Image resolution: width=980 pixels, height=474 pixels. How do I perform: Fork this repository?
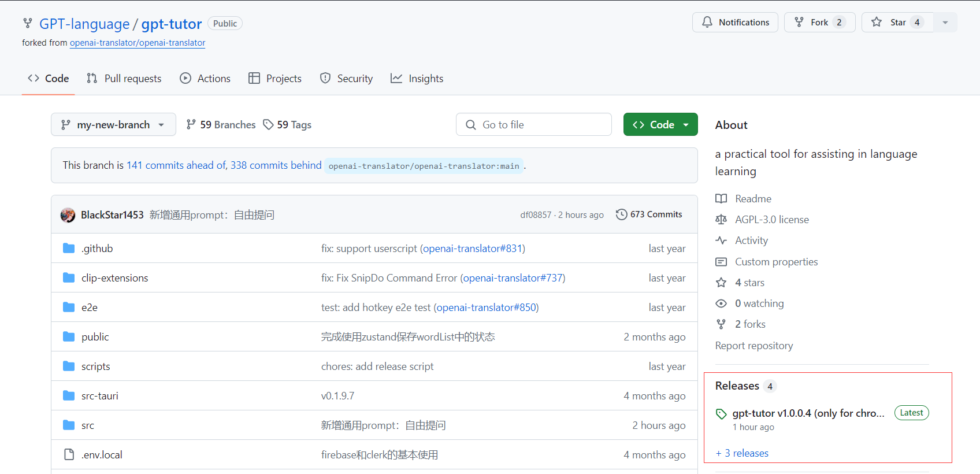(819, 22)
